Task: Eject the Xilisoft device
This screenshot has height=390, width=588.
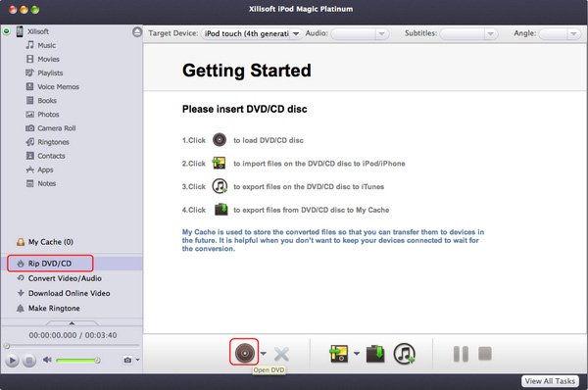Action: tap(137, 32)
